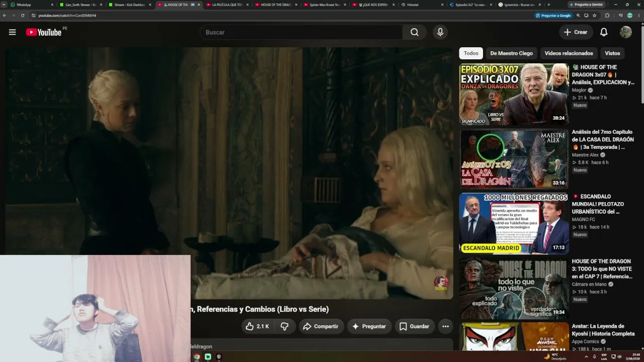Image resolution: width=644 pixels, height=362 pixels.
Task: Switch to the Historial browser tab
Action: tap(422, 5)
